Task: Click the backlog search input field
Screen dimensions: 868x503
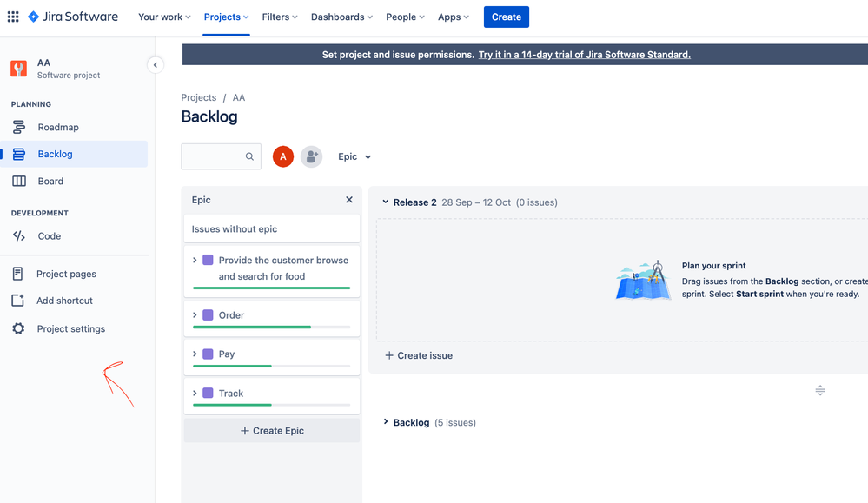Action: click(x=221, y=156)
